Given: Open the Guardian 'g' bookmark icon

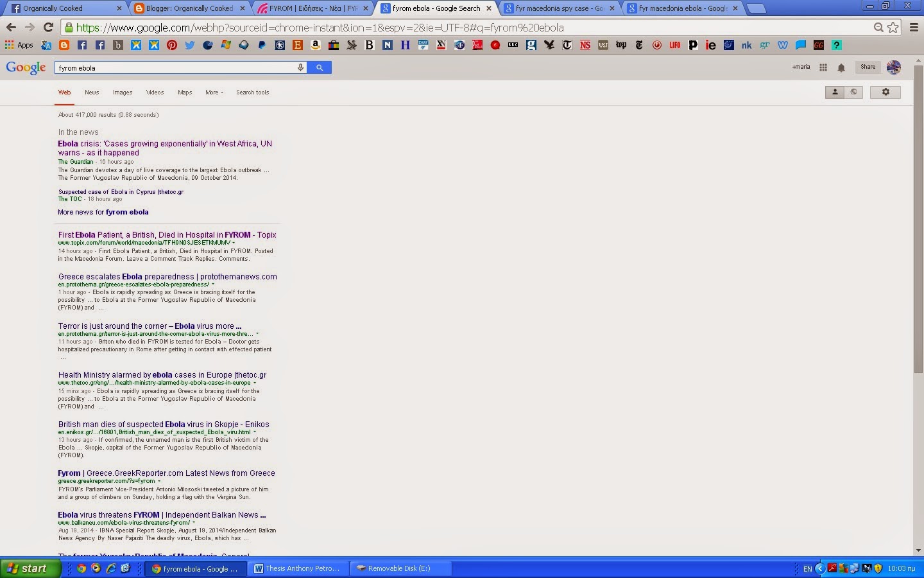Looking at the screenshot, I should pos(531,45).
